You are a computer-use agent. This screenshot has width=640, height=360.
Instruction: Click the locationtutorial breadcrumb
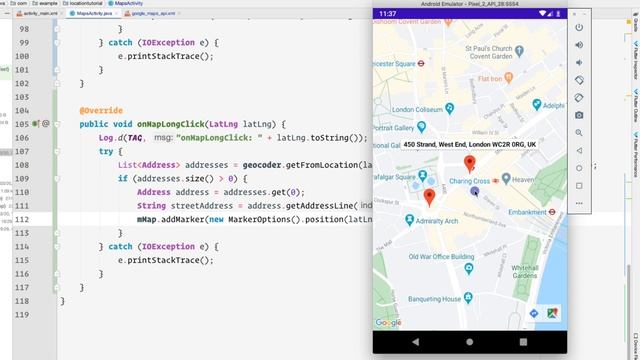[82, 3]
